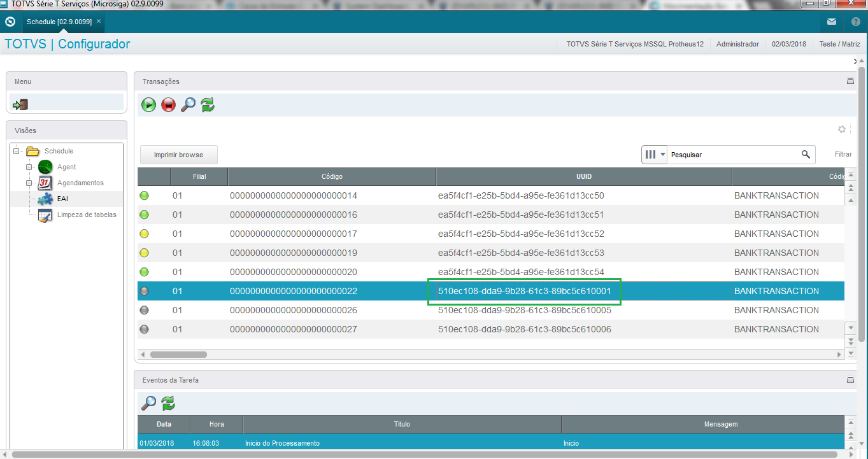Sort events by the Título column header
Viewport: 868px width, 459px height.
pos(402,424)
